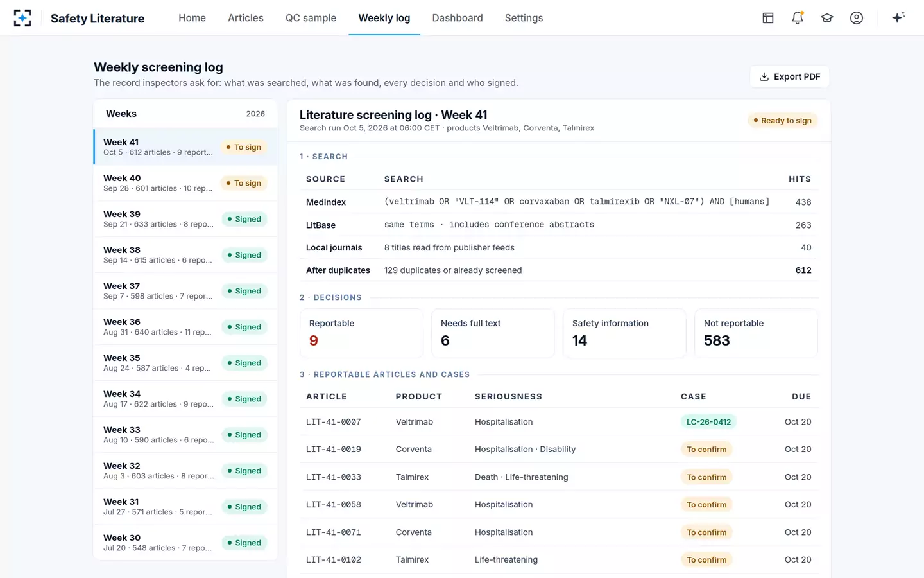
Task: Click the Safety information card
Action: coord(624,333)
